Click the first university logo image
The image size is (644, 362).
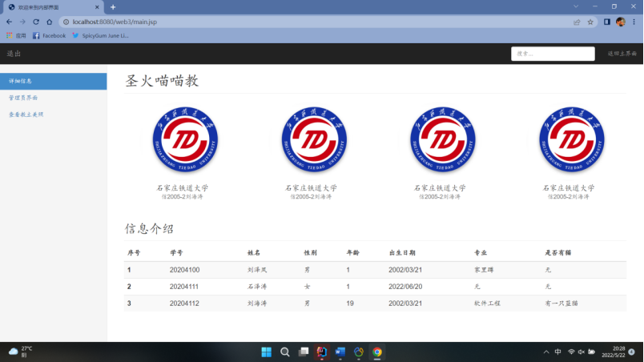point(185,139)
